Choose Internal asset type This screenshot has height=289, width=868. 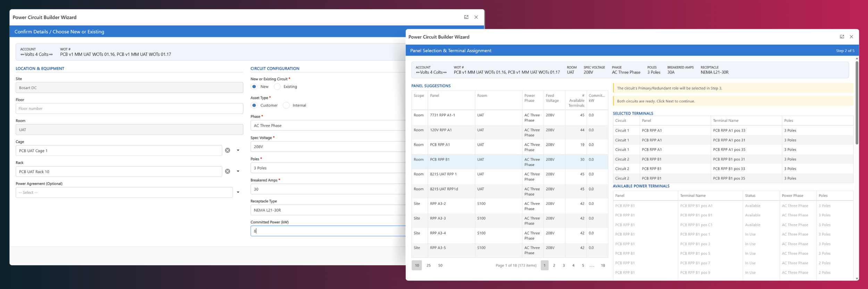tap(286, 105)
